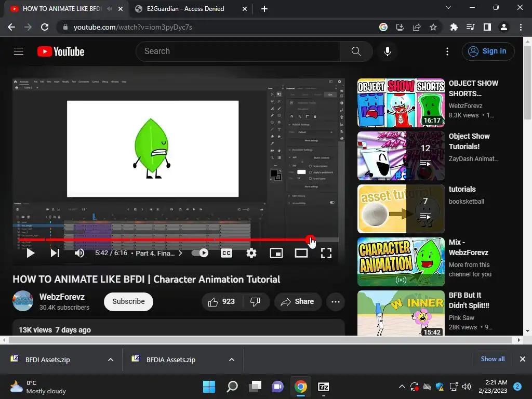Screen dimensions: 532x399
Task: Open Chrome profile menu
Action: tap(504, 27)
